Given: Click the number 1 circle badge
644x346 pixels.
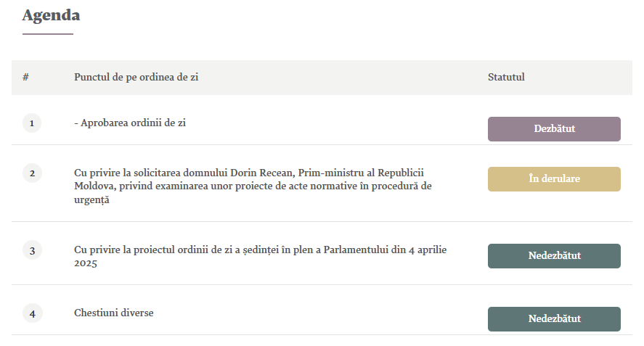Looking at the screenshot, I should point(32,123).
